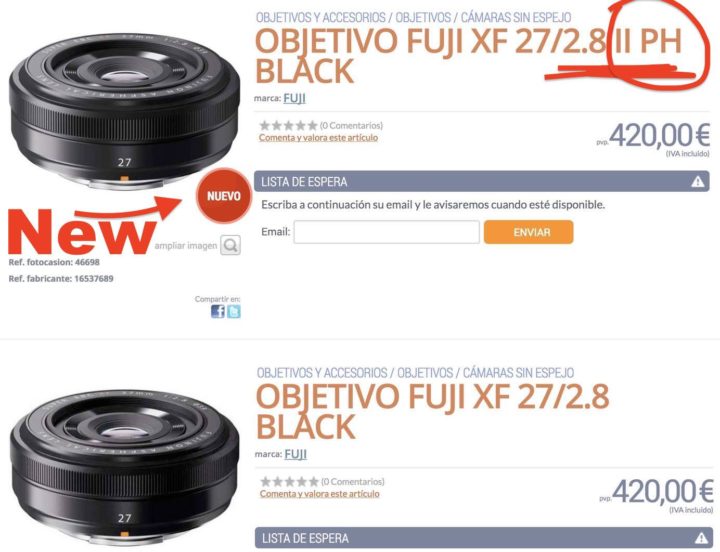Open 'Objetivos' breadcrumb in second listing
720x552 pixels.
pos(425,372)
